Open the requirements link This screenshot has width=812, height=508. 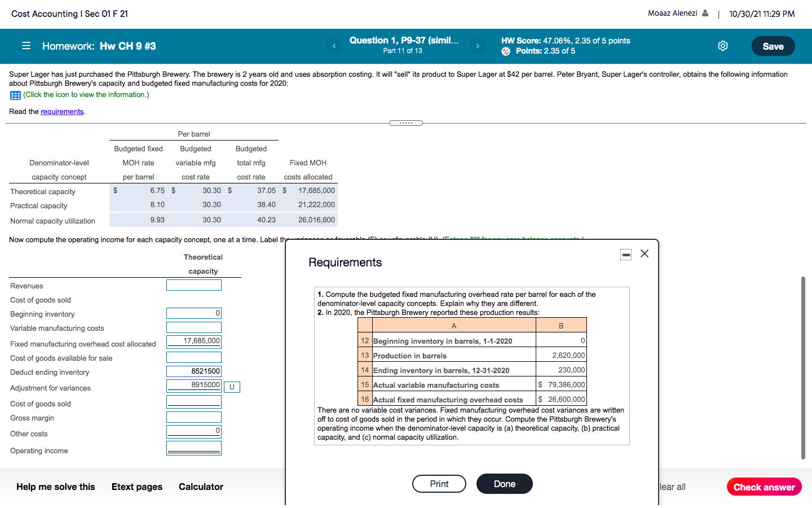[62, 111]
